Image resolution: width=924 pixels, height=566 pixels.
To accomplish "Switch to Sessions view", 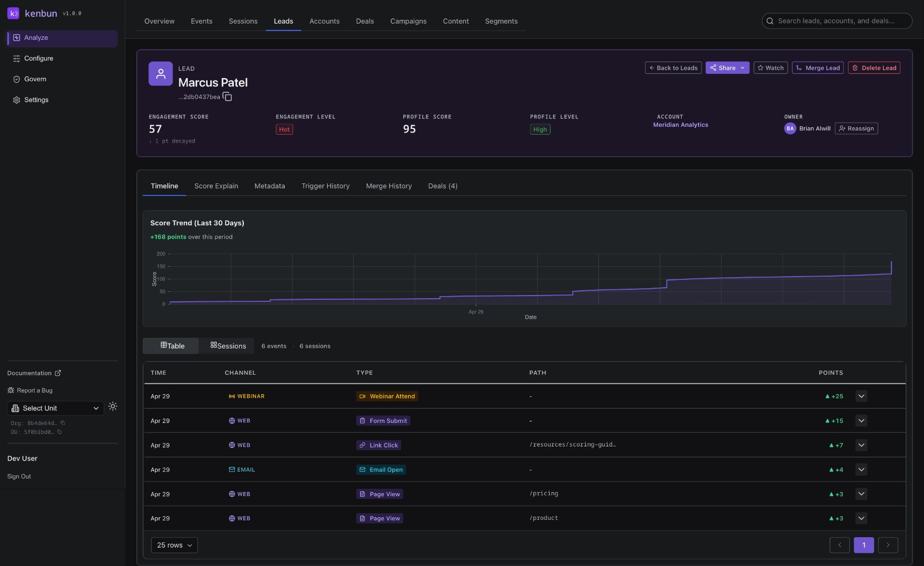I will 228,346.
